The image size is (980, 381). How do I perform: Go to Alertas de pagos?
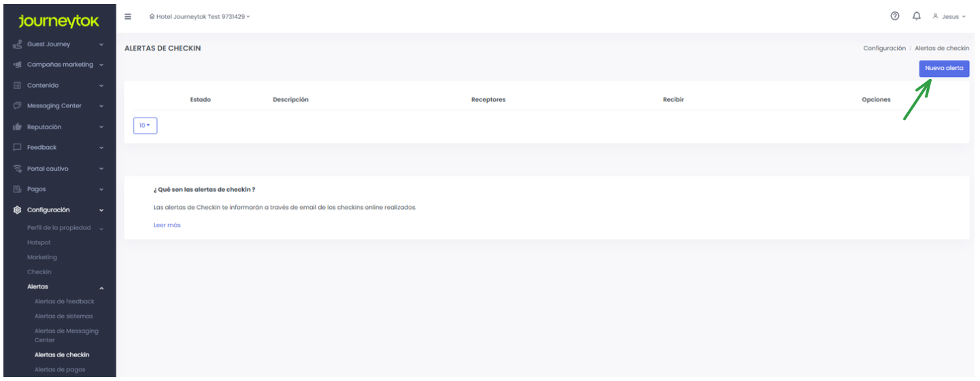coord(60,369)
